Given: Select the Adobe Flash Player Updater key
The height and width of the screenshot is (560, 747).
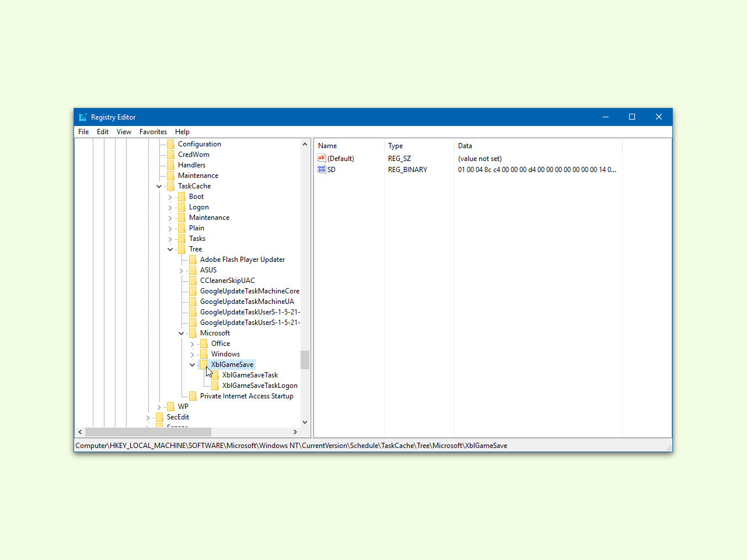Looking at the screenshot, I should [x=242, y=260].
